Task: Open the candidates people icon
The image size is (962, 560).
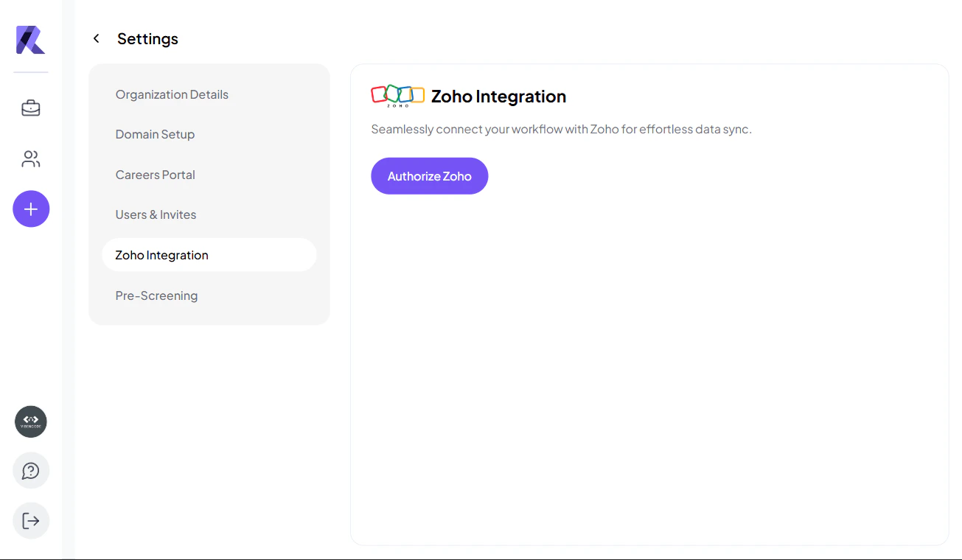Action: tap(31, 159)
